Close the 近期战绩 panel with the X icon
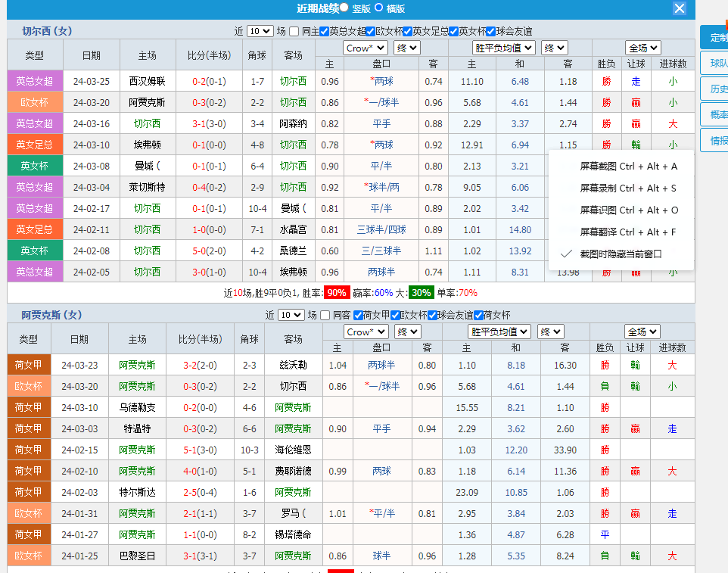The height and width of the screenshot is (573, 728). click(680, 8)
